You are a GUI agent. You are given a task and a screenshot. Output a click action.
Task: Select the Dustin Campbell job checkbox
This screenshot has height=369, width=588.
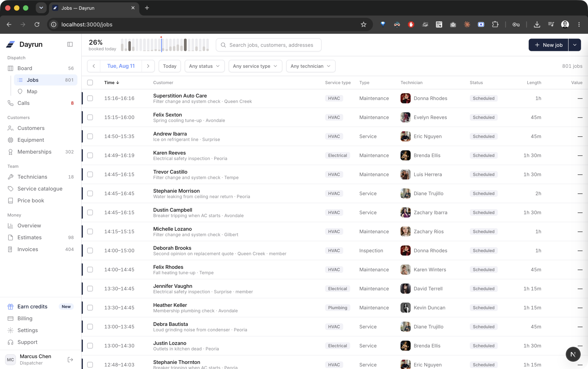(x=90, y=212)
